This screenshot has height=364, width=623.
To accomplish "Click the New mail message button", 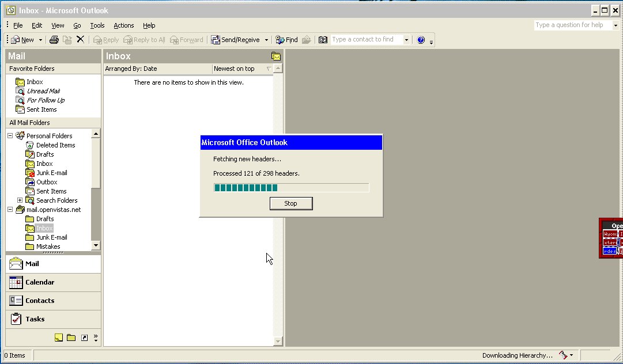I will coord(22,40).
